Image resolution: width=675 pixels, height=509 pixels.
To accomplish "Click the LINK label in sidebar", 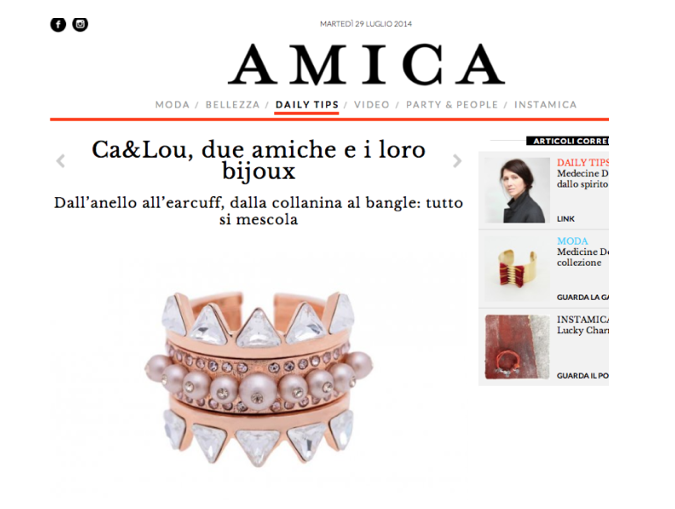I will [x=566, y=219].
